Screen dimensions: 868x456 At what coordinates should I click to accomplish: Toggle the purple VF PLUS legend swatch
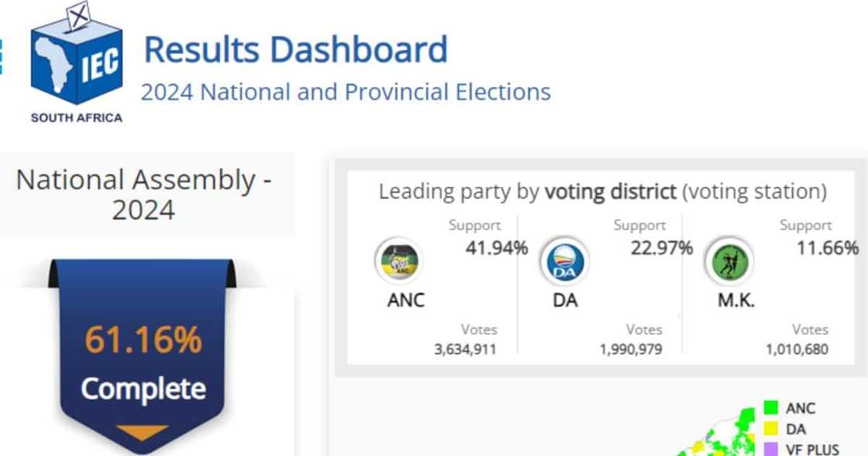coord(770,449)
